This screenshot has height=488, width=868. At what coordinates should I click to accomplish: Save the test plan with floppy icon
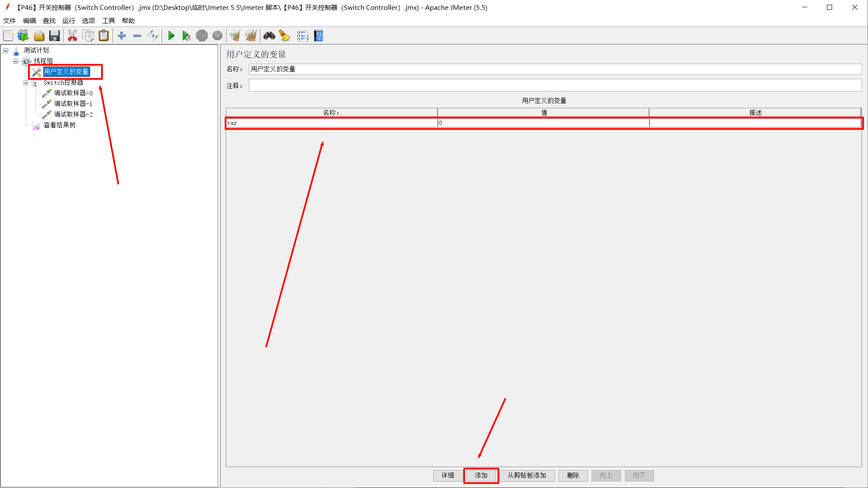(x=54, y=36)
